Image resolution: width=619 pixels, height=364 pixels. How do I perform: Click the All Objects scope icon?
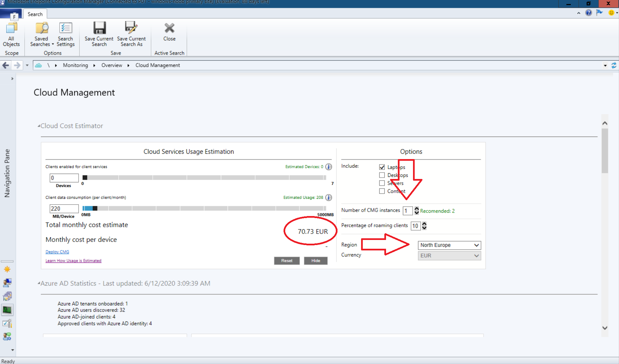tap(11, 34)
